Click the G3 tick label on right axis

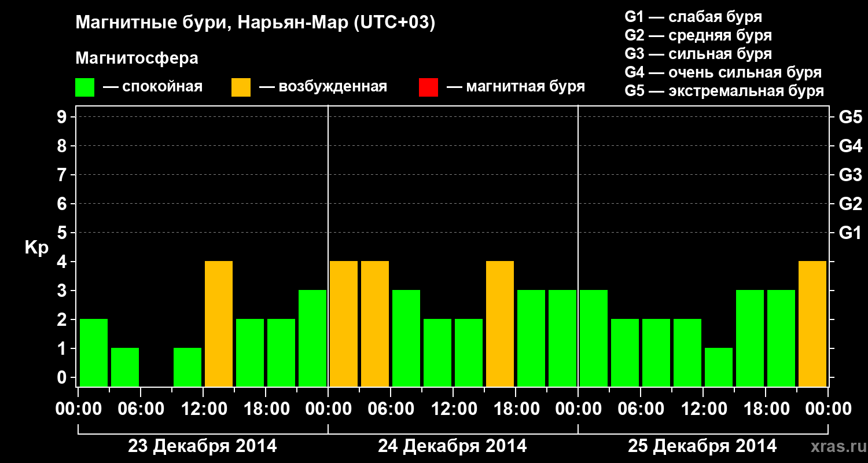tap(850, 175)
